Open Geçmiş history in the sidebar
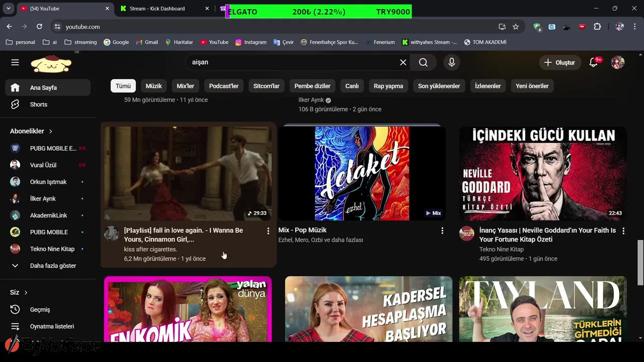Viewport: 644px width, 362px height. click(48, 310)
